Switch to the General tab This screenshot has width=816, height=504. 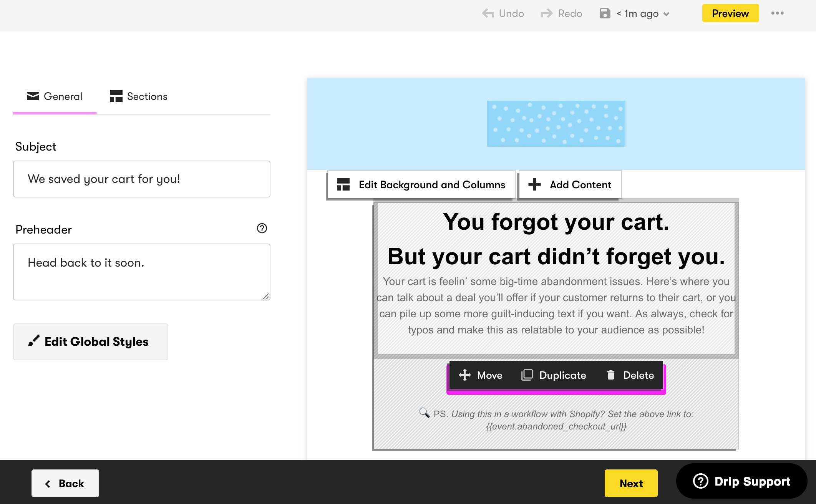pyautogui.click(x=55, y=96)
